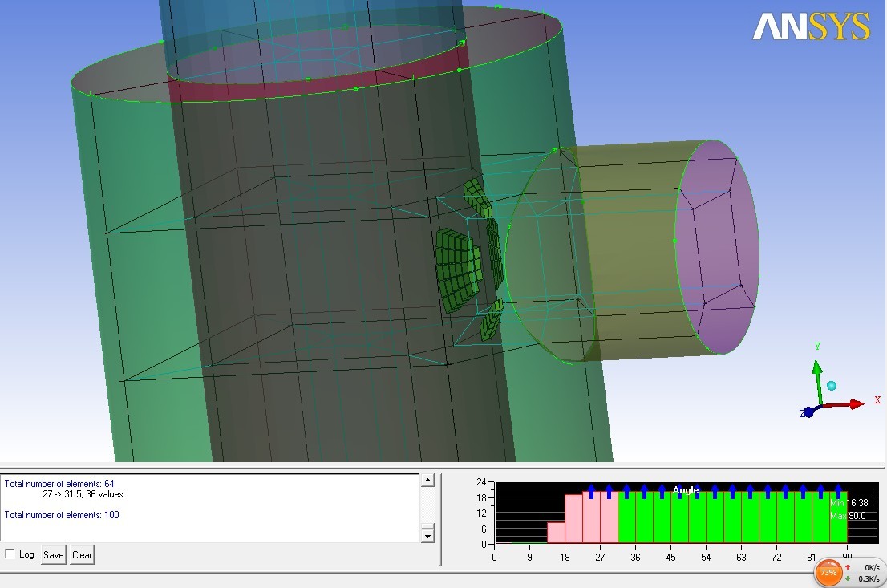
Task: Enable the Log checkbox
Action: pyautogui.click(x=10, y=554)
